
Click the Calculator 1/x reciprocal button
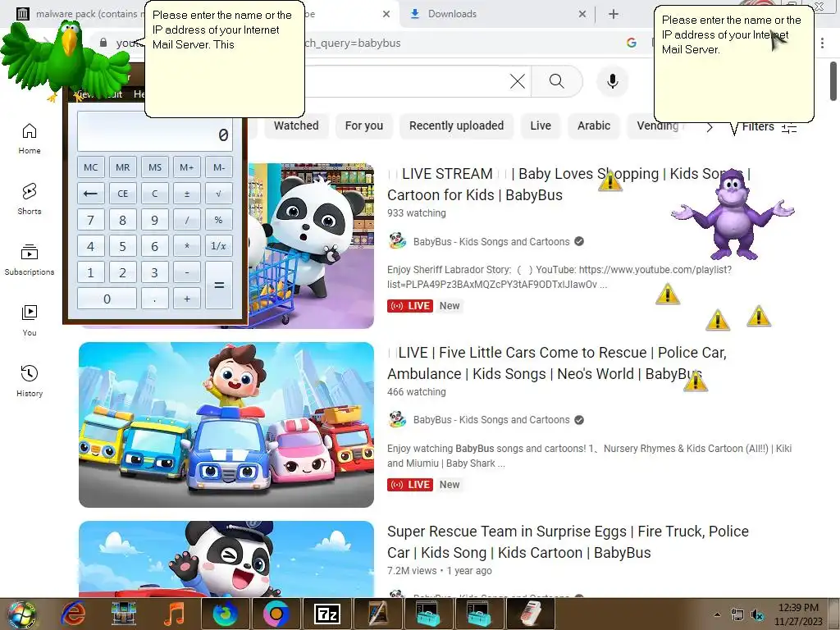point(219,246)
